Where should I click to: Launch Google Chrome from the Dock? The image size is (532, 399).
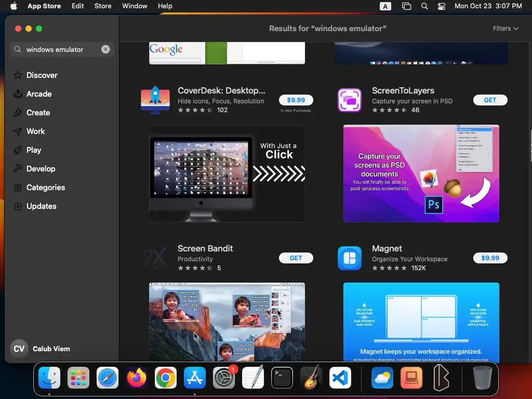(x=166, y=378)
